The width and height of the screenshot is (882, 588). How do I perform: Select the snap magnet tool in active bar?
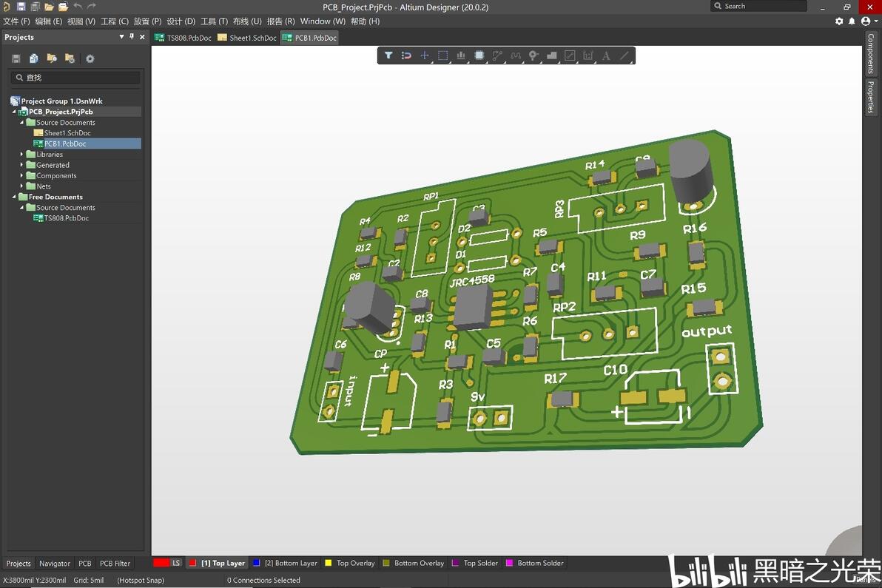(406, 55)
